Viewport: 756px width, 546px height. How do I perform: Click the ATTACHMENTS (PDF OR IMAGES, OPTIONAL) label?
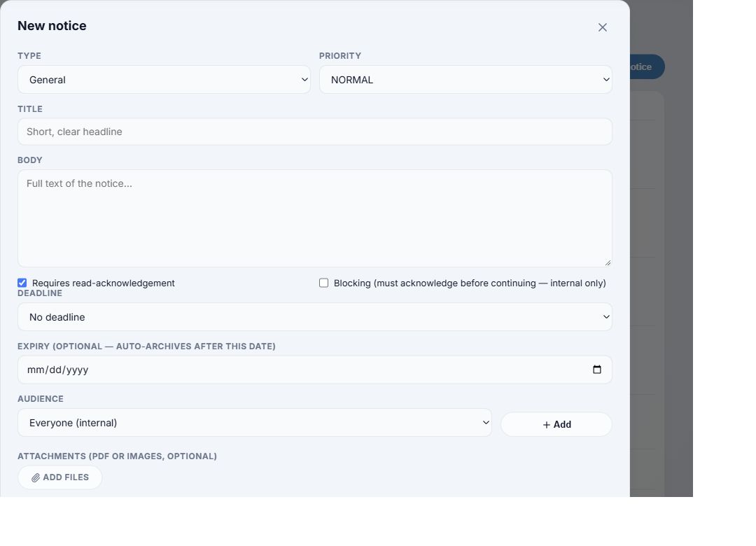pyautogui.click(x=117, y=456)
